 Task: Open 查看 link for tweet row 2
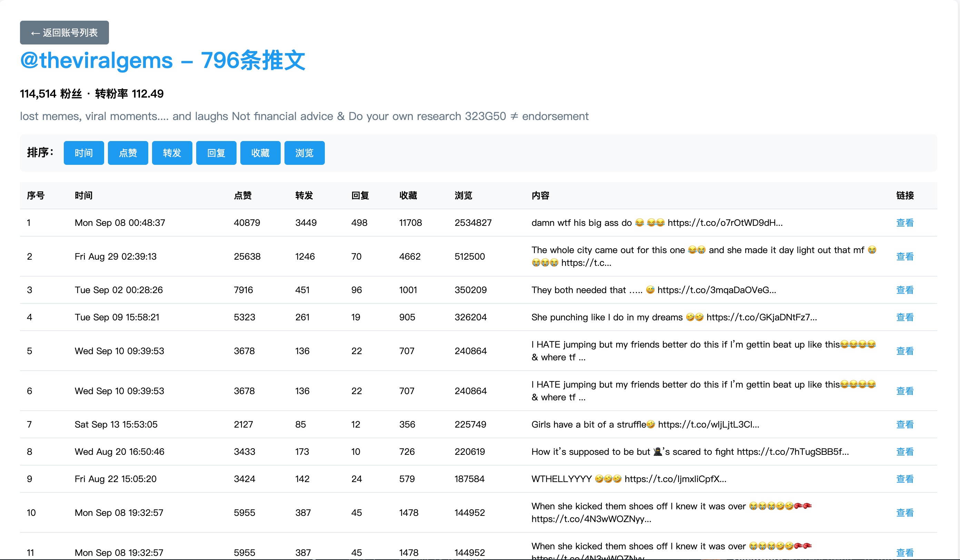pyautogui.click(x=904, y=257)
